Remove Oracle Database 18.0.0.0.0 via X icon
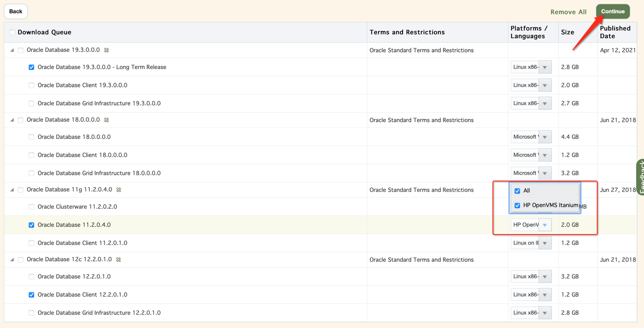 tap(106, 120)
